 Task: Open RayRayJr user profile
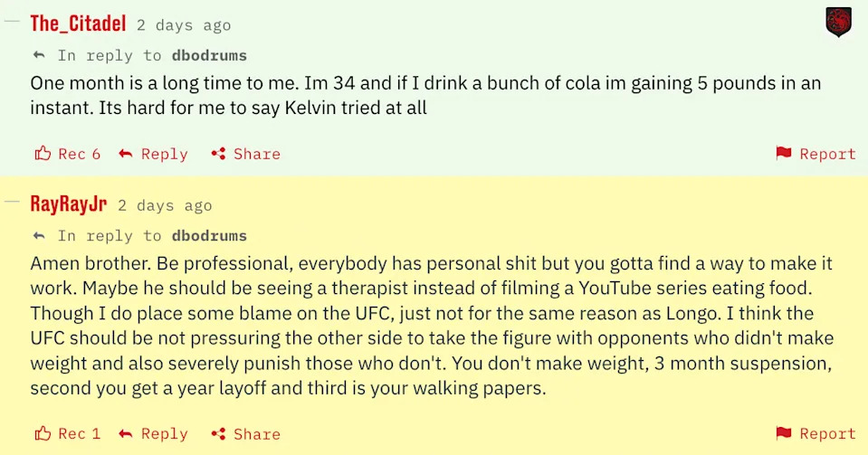click(x=69, y=204)
